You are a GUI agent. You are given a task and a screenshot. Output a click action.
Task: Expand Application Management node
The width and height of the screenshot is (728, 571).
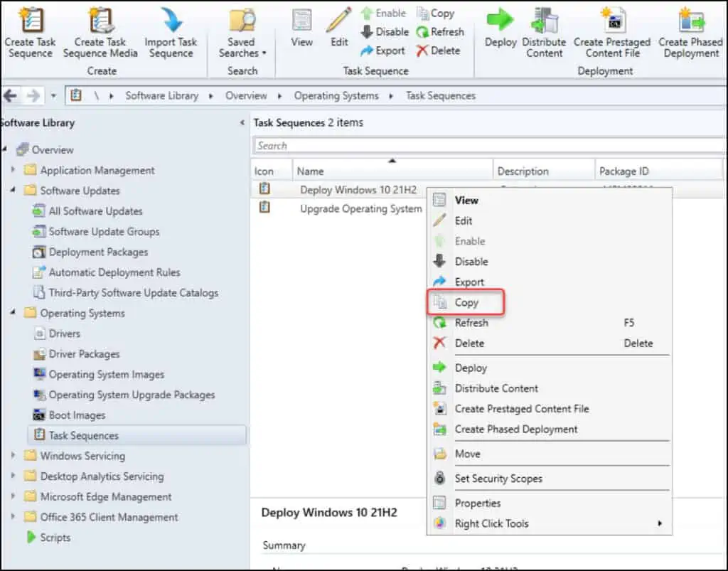point(13,170)
